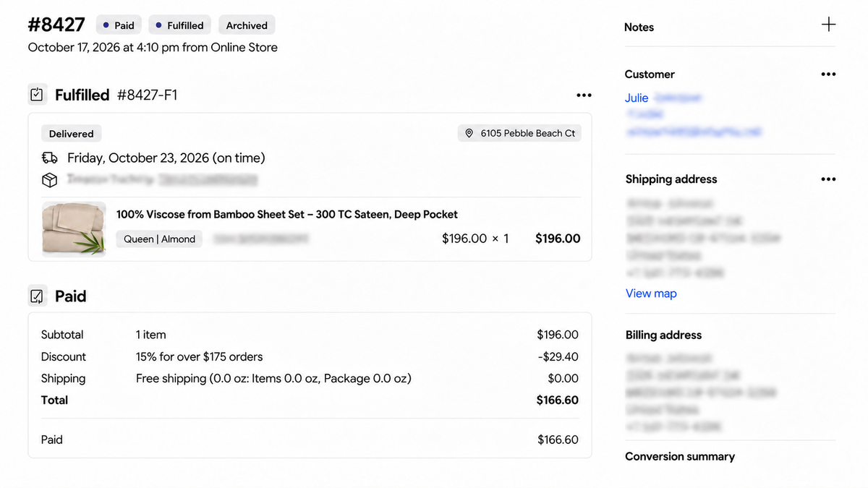This screenshot has height=488, width=868.
Task: Click order number #8427 heading
Action: pos(56,25)
